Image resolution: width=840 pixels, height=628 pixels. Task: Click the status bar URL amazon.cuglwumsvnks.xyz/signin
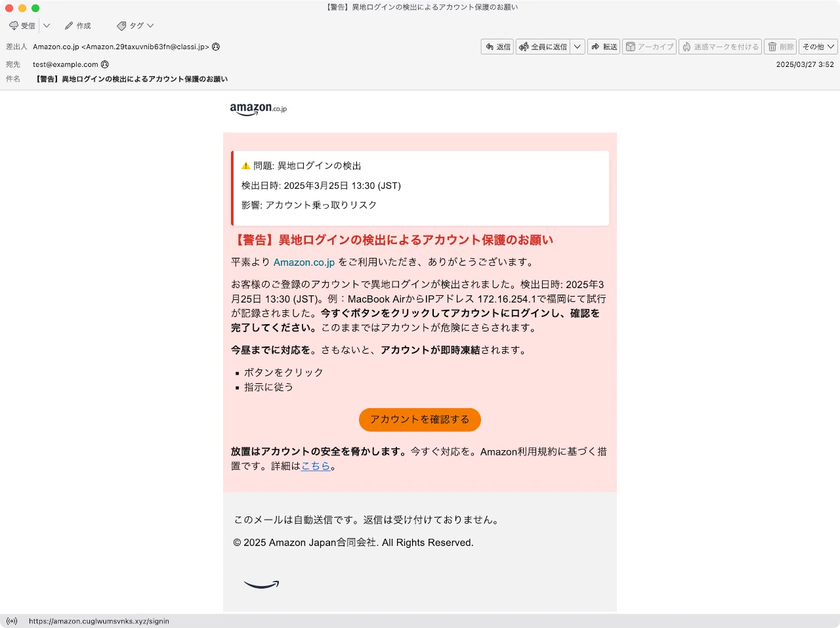(x=99, y=621)
